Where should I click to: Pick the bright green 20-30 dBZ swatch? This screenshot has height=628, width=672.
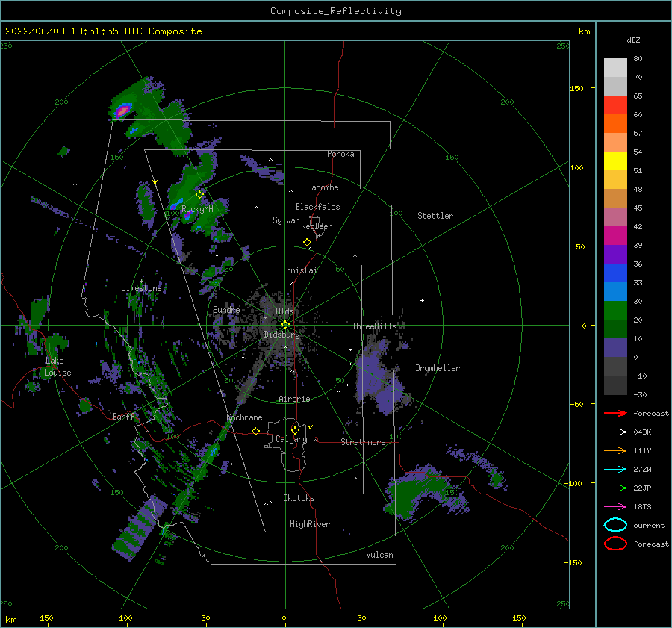click(615, 311)
